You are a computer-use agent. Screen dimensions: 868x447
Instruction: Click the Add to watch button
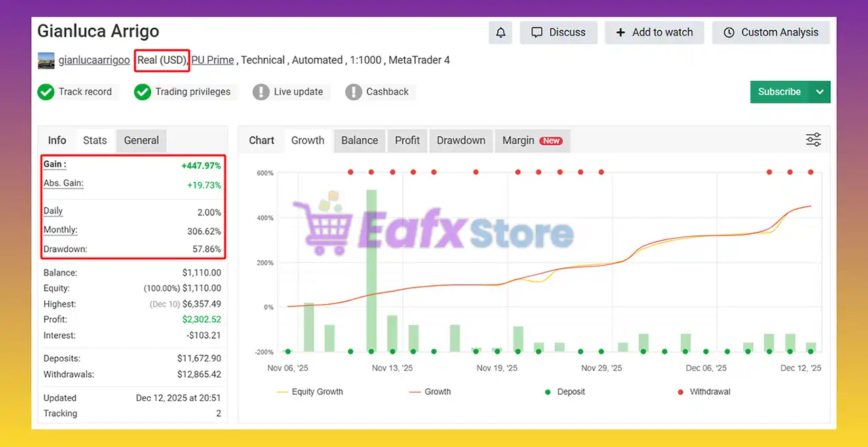point(654,33)
